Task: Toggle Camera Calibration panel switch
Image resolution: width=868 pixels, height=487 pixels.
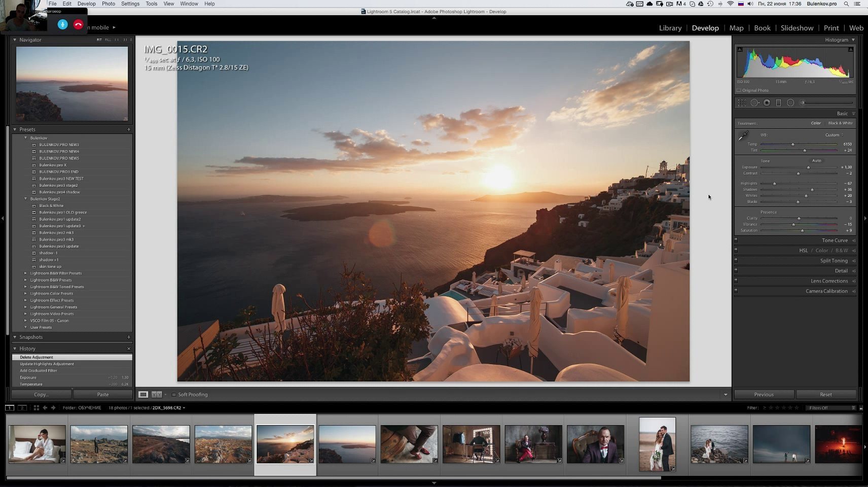Action: (x=736, y=291)
